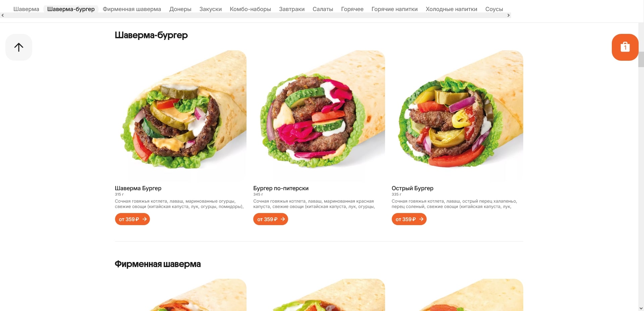Open the Комбо-наборы category
The width and height of the screenshot is (644, 311).
pos(250,9)
